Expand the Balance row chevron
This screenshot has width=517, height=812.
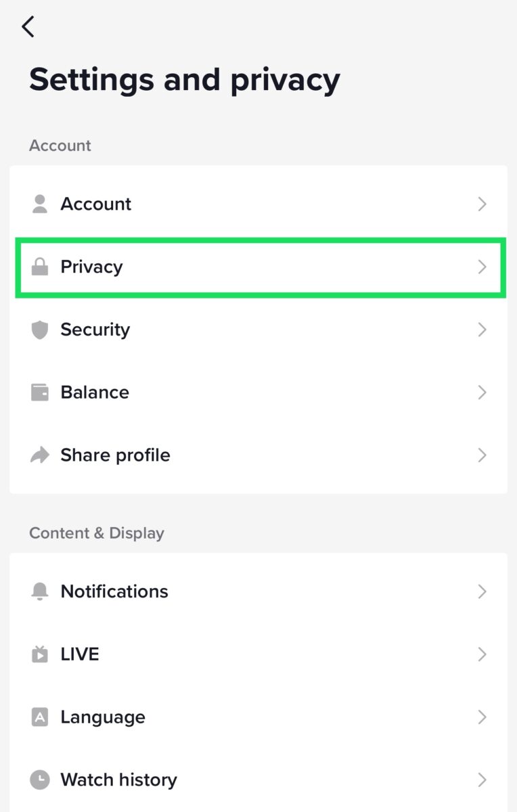pos(482,392)
